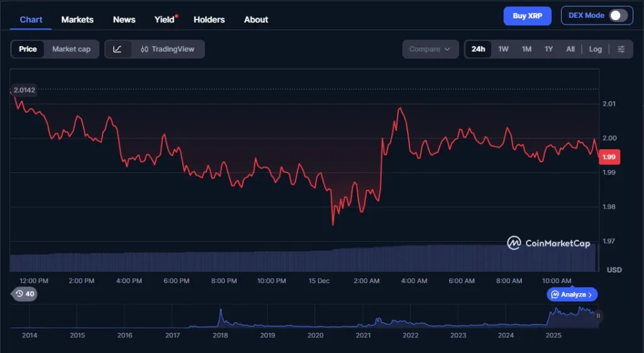Switch to TradingView candlestick view
The height and width of the screenshot is (353, 644).
(x=168, y=49)
